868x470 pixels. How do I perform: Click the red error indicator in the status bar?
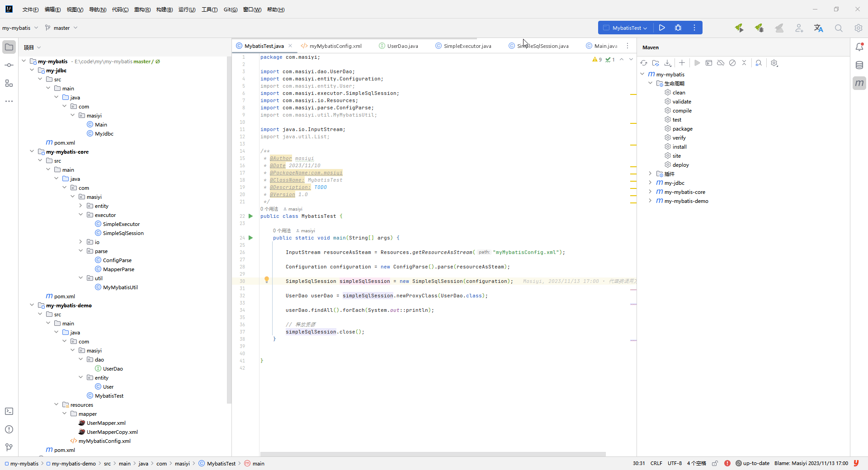pos(727,463)
